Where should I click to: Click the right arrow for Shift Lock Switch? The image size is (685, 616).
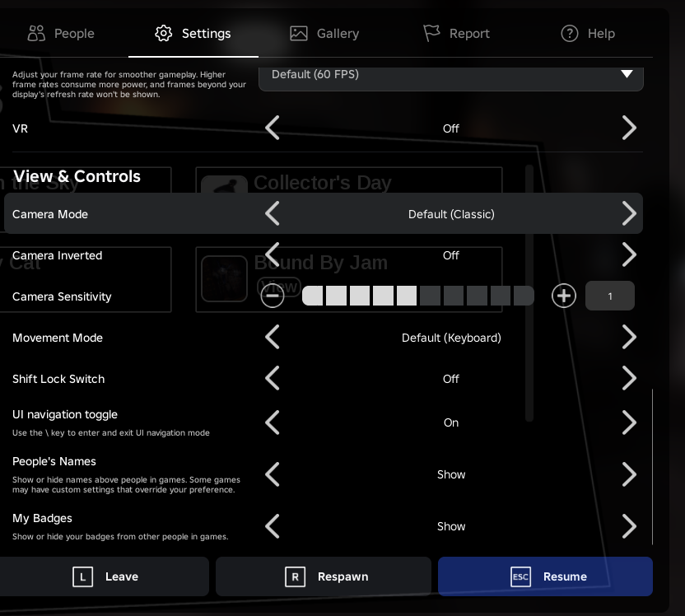(629, 378)
